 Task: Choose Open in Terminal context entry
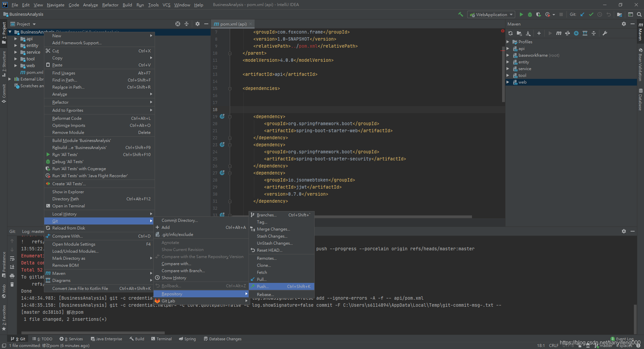coord(99,206)
